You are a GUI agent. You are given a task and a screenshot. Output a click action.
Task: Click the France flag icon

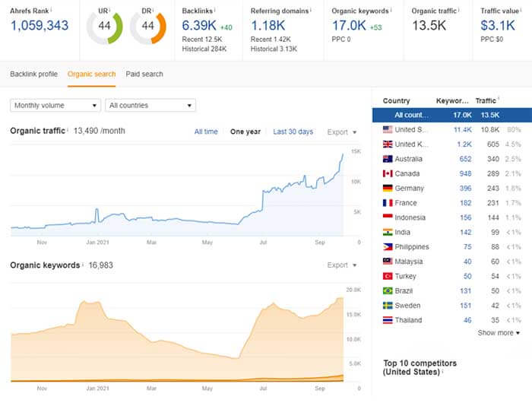pos(388,203)
